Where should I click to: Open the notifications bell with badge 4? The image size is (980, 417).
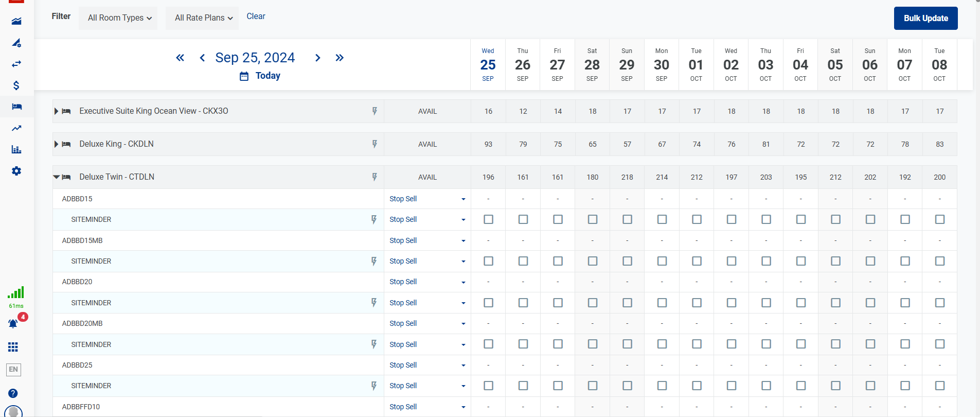13,324
